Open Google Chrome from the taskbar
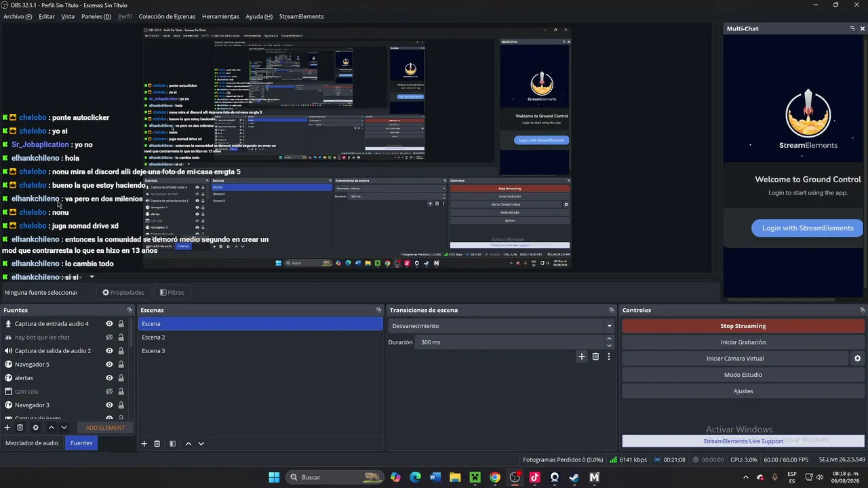 pyautogui.click(x=495, y=477)
